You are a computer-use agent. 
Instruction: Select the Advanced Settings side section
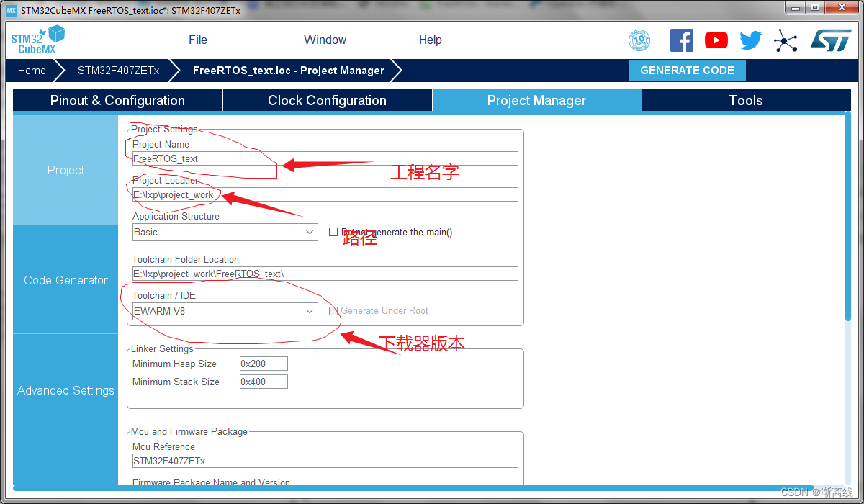click(x=66, y=390)
